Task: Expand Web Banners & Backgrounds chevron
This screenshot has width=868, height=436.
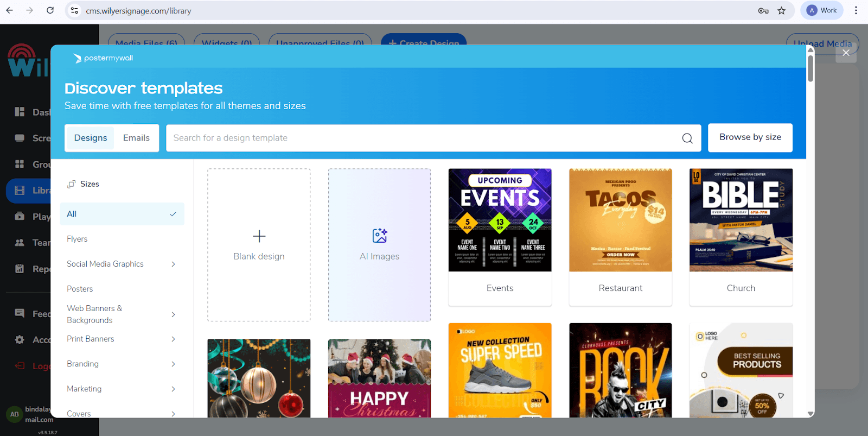Action: 173,314
